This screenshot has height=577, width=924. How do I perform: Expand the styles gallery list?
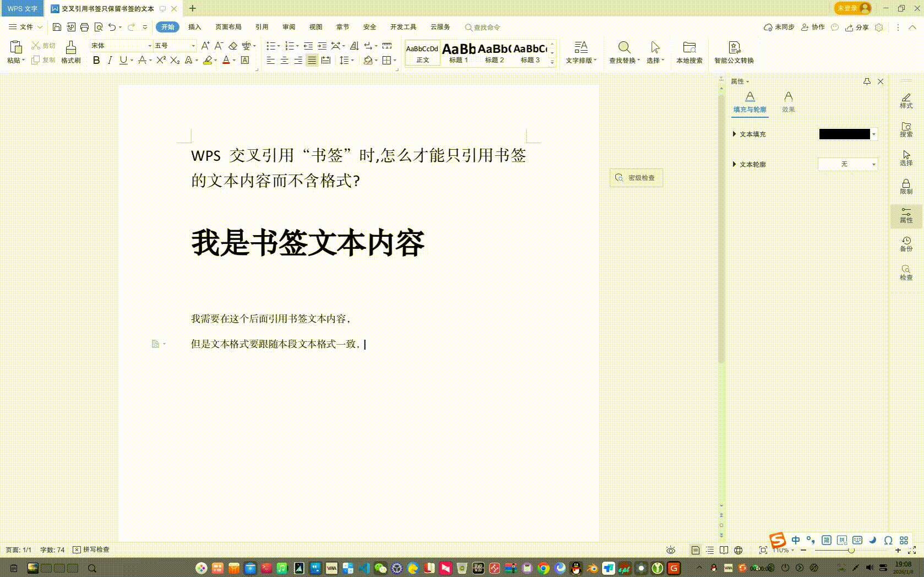point(552,62)
